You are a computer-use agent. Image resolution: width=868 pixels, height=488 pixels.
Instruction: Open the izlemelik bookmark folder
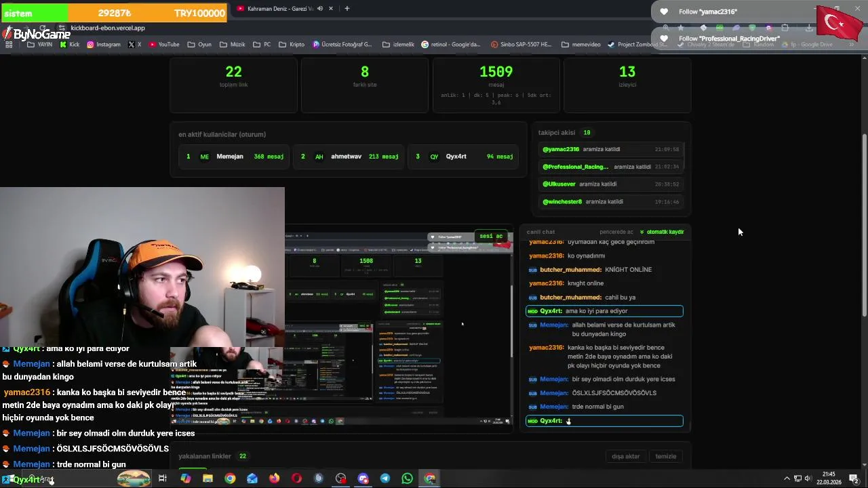point(398,45)
